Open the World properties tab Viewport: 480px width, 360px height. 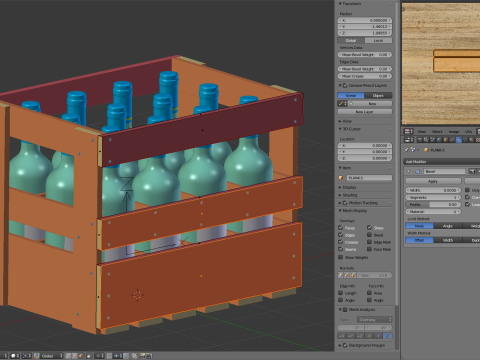tap(439, 140)
